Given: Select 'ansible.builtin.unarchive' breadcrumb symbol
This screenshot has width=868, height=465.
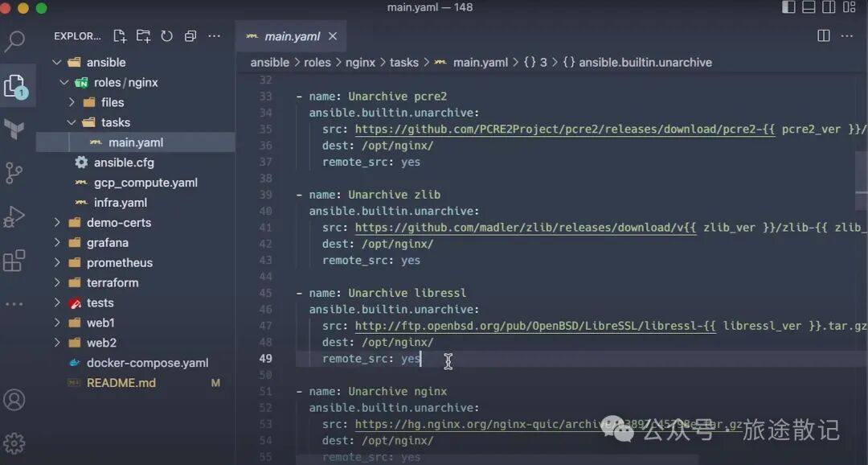Looking at the screenshot, I should (645, 63).
